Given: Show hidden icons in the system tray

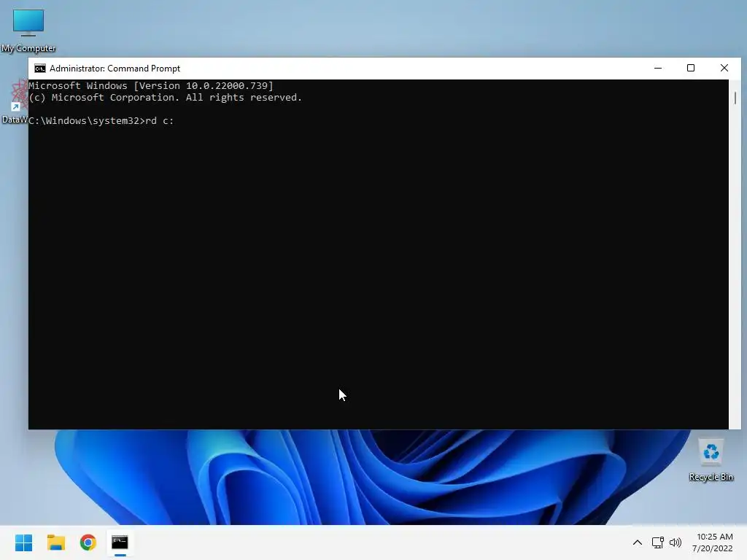Looking at the screenshot, I should 637,542.
